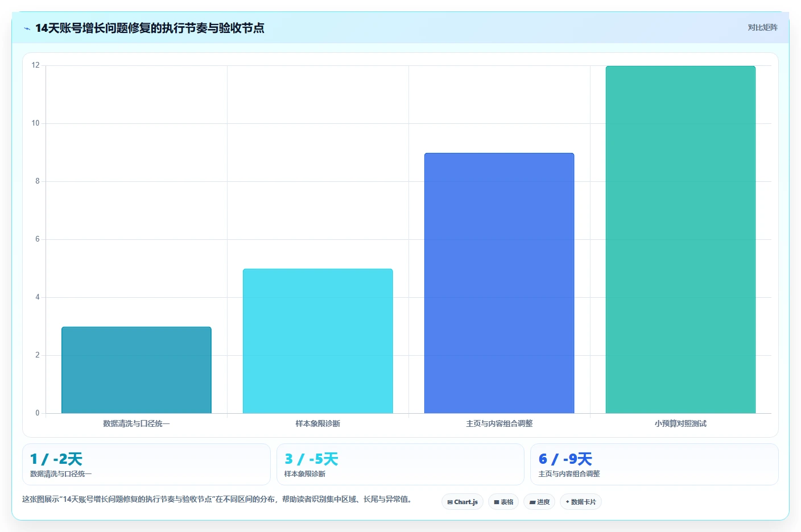Screen dimensions: 801x532
Task: Open the '1 / -2天' stat card
Action: point(146,464)
